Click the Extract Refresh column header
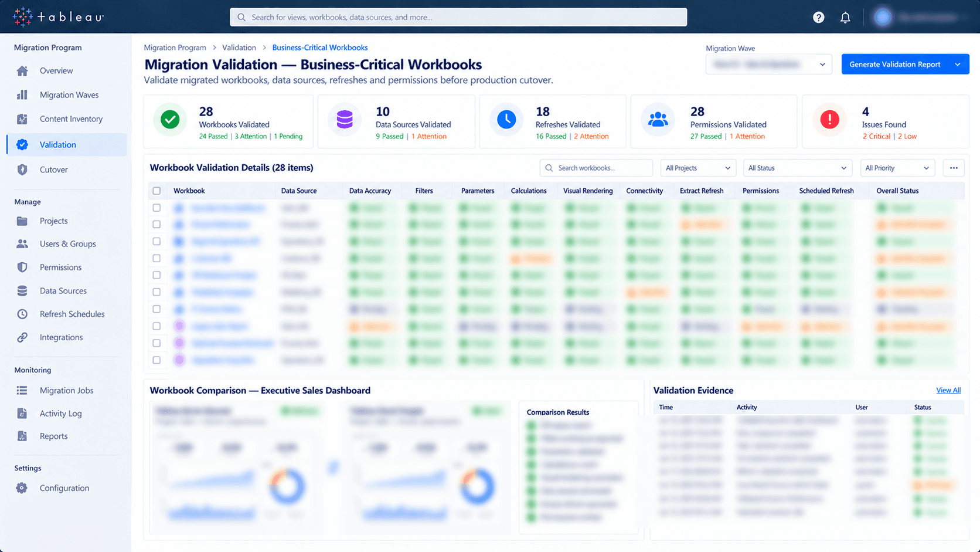Image resolution: width=980 pixels, height=552 pixels. tap(702, 191)
